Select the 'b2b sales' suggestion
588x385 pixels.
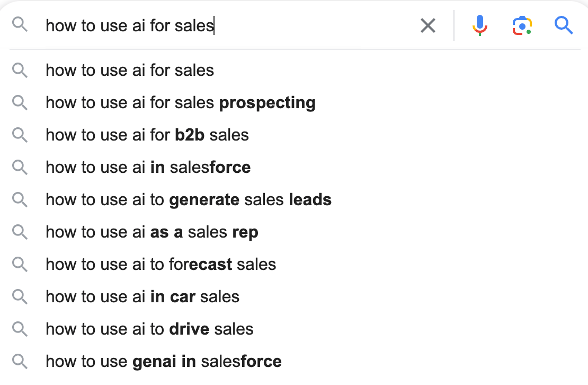147,135
